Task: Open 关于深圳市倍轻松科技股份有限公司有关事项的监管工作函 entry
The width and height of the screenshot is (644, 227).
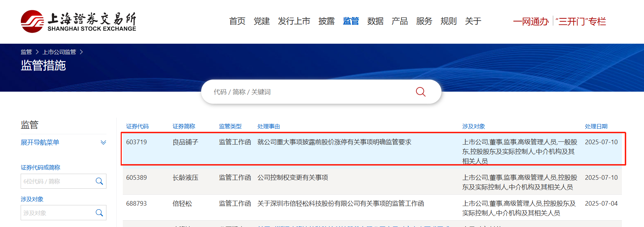Action: 341,204
